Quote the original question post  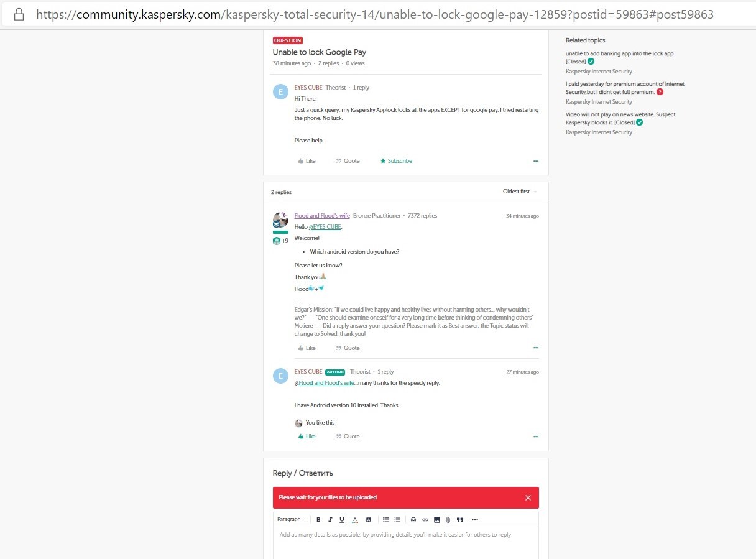[348, 161]
